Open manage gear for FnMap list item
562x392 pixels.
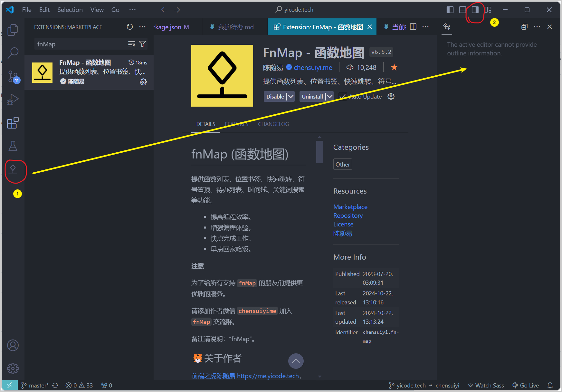tap(143, 82)
